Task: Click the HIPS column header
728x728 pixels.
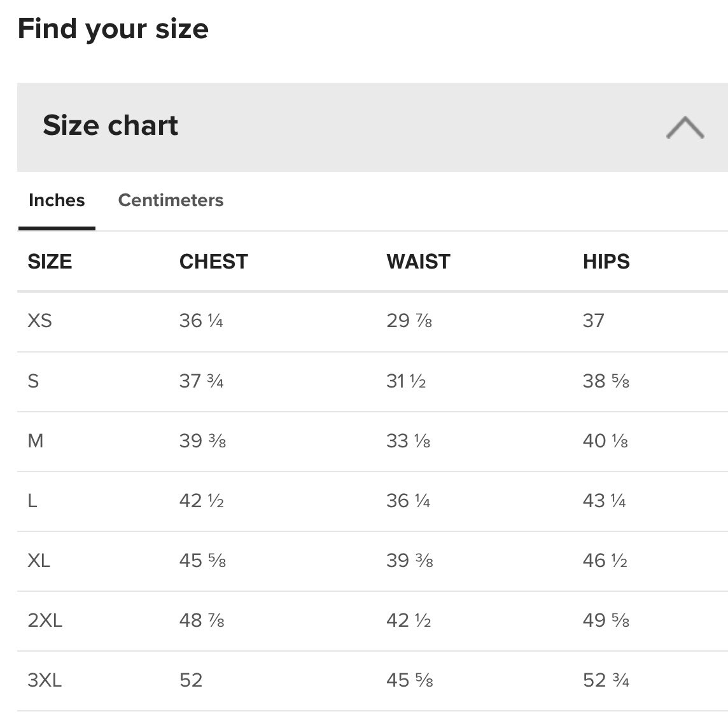Action: tap(606, 262)
